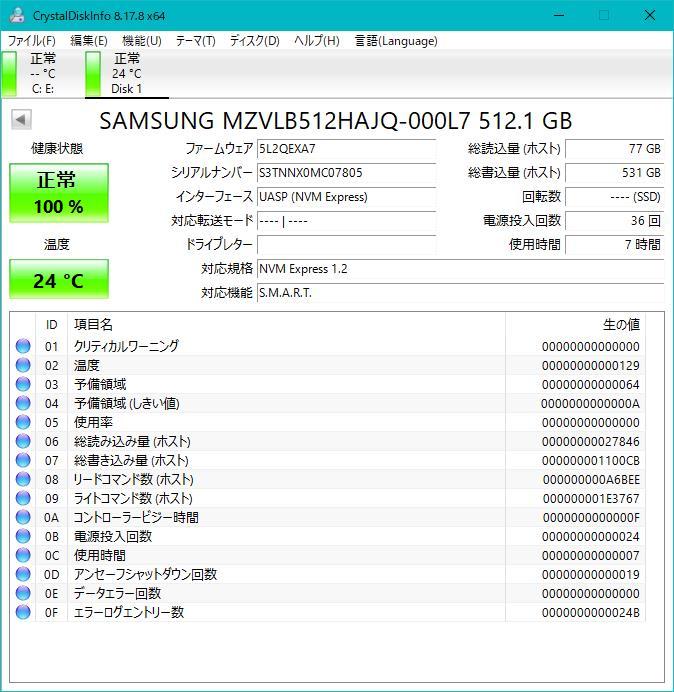Image resolution: width=674 pixels, height=692 pixels.
Task: Click the 項目名 column header
Action: click(x=286, y=325)
